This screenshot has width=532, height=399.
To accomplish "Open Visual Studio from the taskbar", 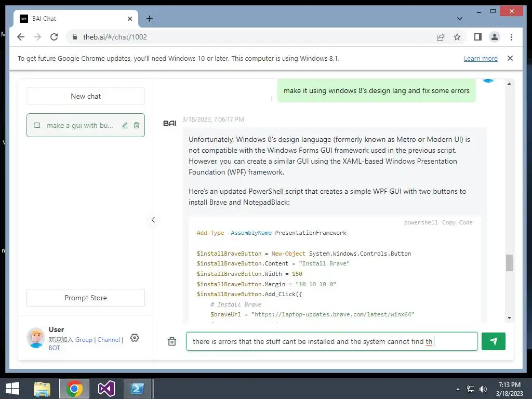I will point(106,389).
